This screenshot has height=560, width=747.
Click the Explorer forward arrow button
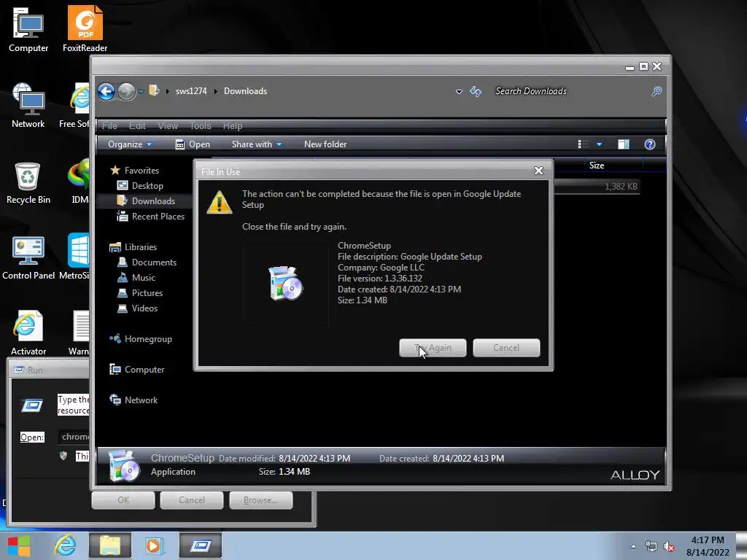[x=126, y=91]
